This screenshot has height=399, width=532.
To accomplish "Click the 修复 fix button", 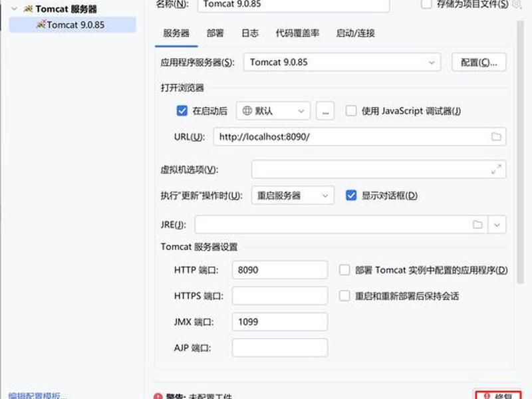I will tap(498, 395).
